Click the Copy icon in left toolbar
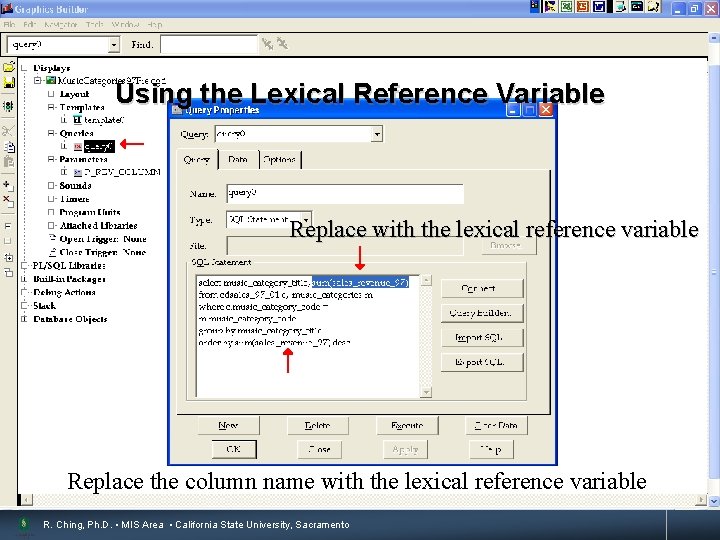This screenshot has height=540, width=720. [x=9, y=147]
